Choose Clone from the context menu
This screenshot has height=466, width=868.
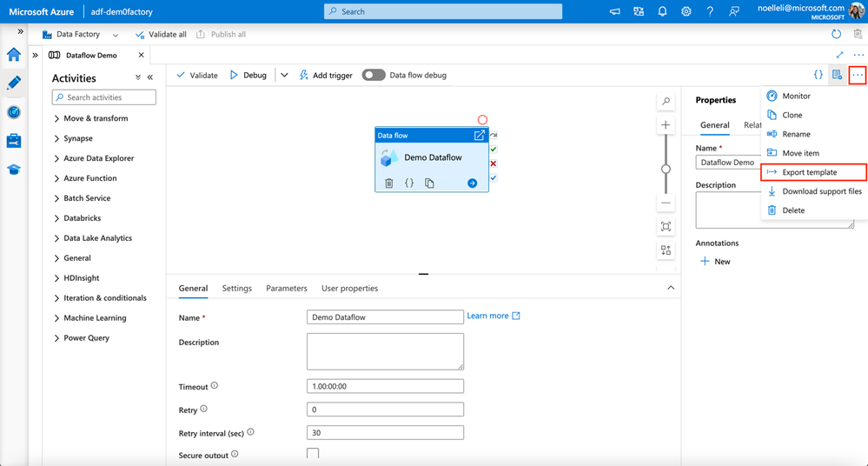pos(814,115)
